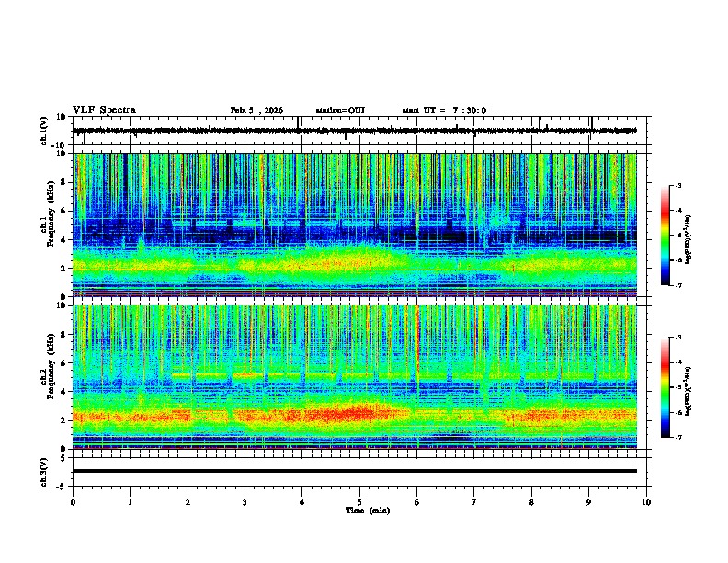This screenshot has height=563, width=728.
Task: Click time axis tick label "9"
Action: pos(588,502)
